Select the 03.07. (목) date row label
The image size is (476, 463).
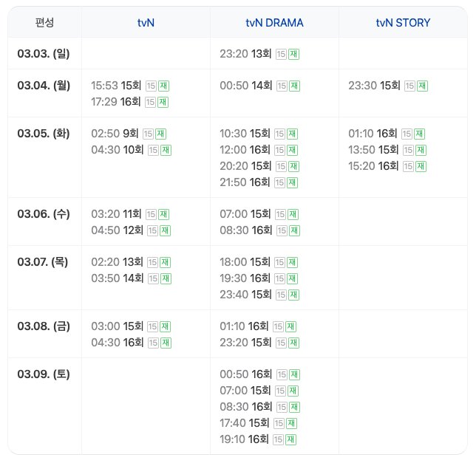(43, 262)
